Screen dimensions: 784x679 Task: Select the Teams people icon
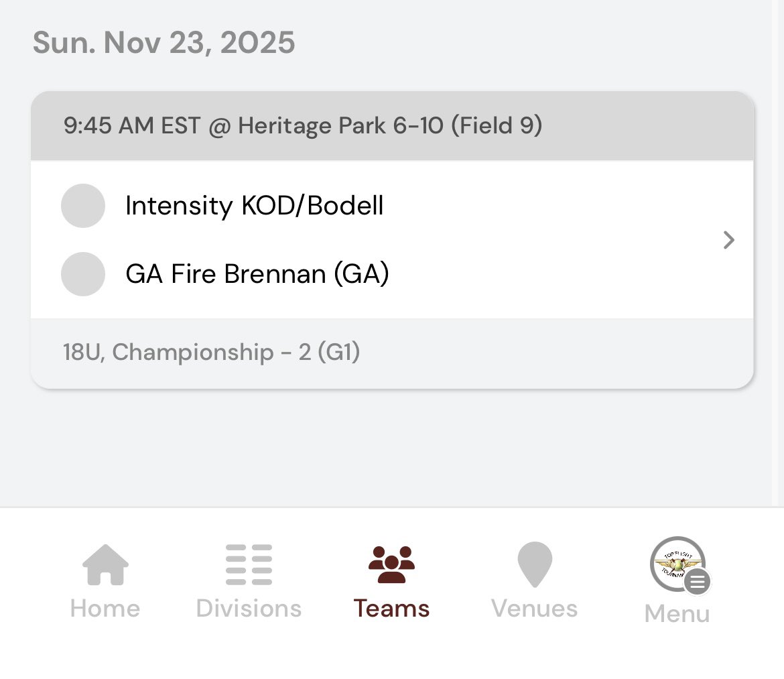pos(391,564)
